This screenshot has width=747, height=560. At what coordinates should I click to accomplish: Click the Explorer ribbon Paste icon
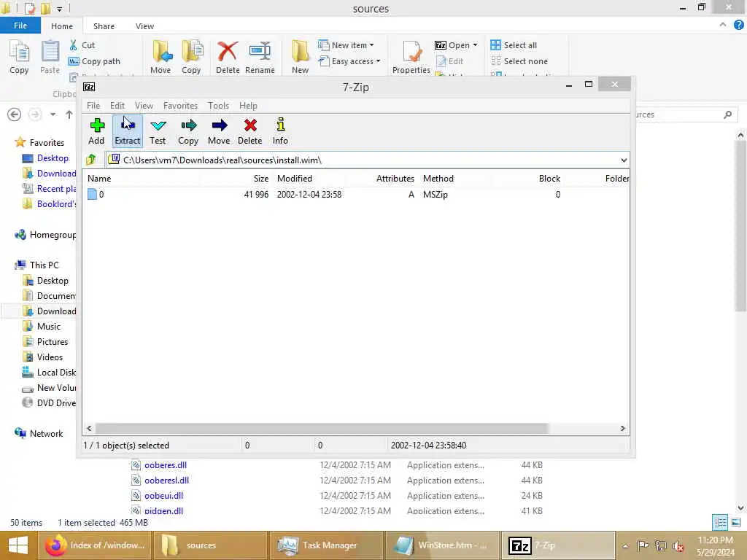pyautogui.click(x=50, y=57)
